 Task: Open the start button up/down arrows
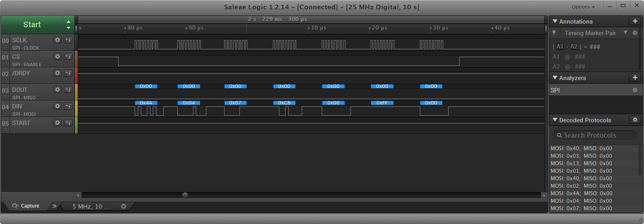click(x=69, y=24)
